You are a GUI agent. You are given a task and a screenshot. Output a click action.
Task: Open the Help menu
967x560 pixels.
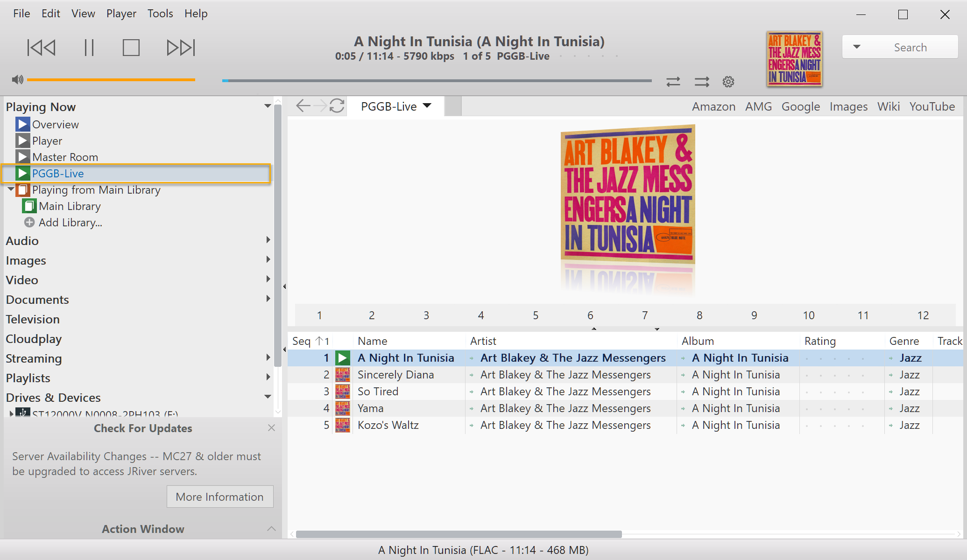(196, 14)
